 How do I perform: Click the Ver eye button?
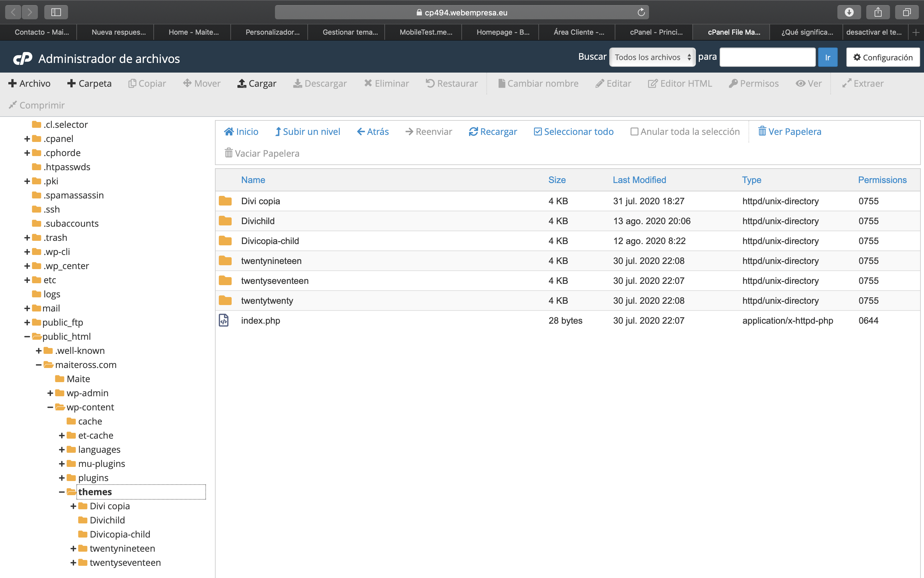pos(808,83)
